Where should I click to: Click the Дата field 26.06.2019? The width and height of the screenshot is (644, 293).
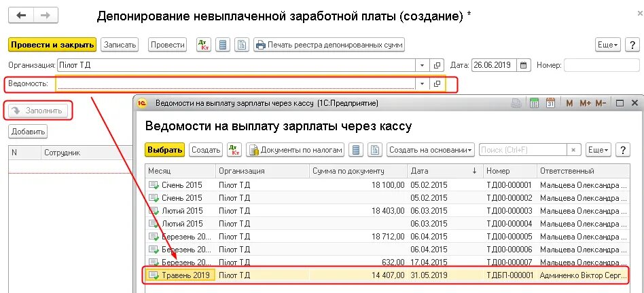pos(494,65)
